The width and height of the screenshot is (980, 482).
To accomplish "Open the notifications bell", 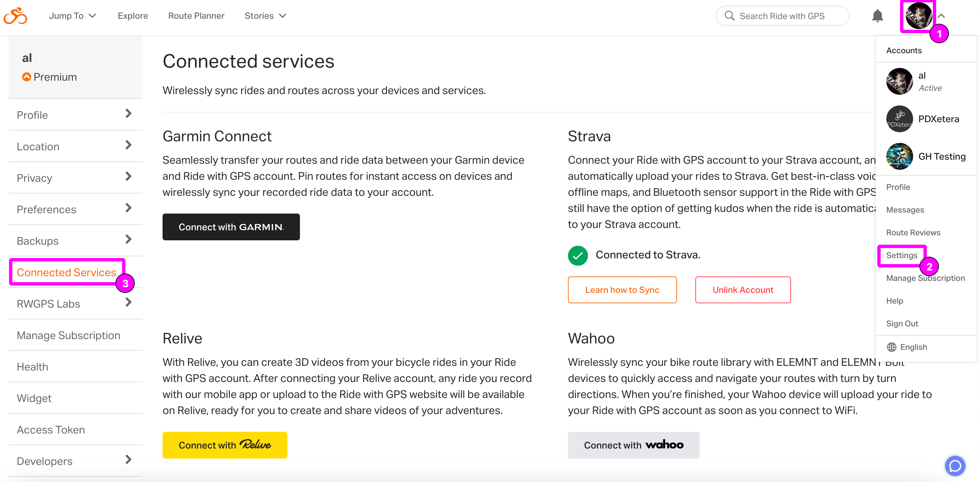I will coord(877,16).
